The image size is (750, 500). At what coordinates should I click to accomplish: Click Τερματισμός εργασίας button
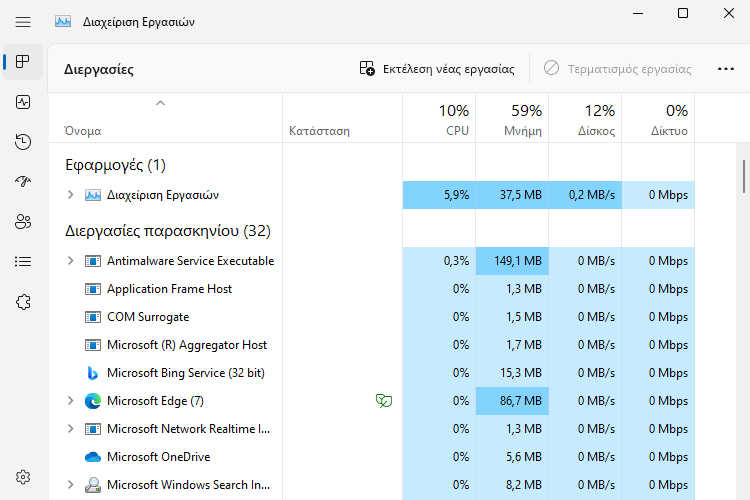point(618,69)
